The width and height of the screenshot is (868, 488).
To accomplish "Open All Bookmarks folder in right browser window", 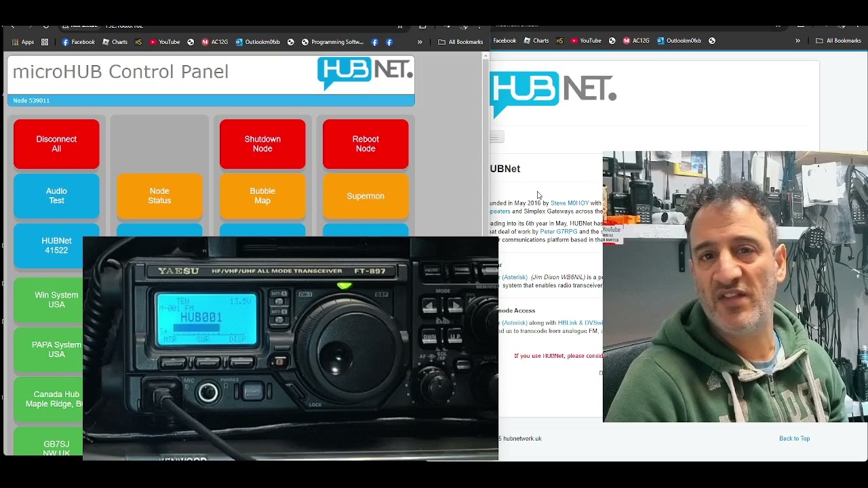I will (838, 41).
